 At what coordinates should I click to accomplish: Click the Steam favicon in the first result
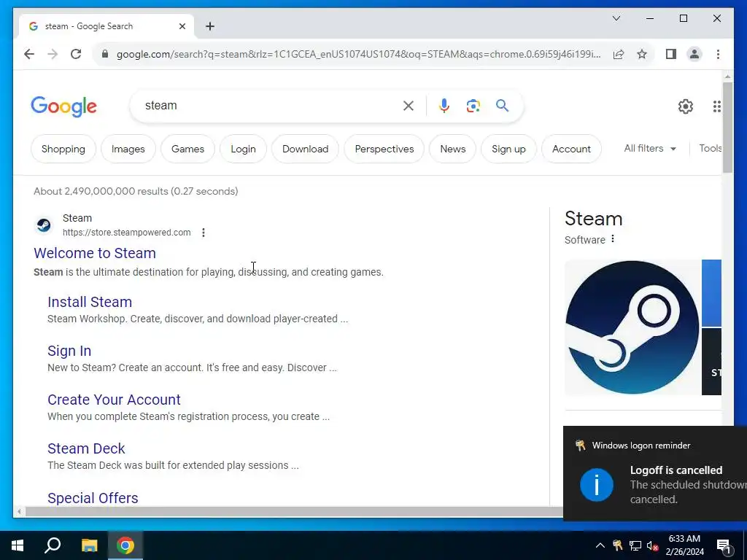pos(44,225)
